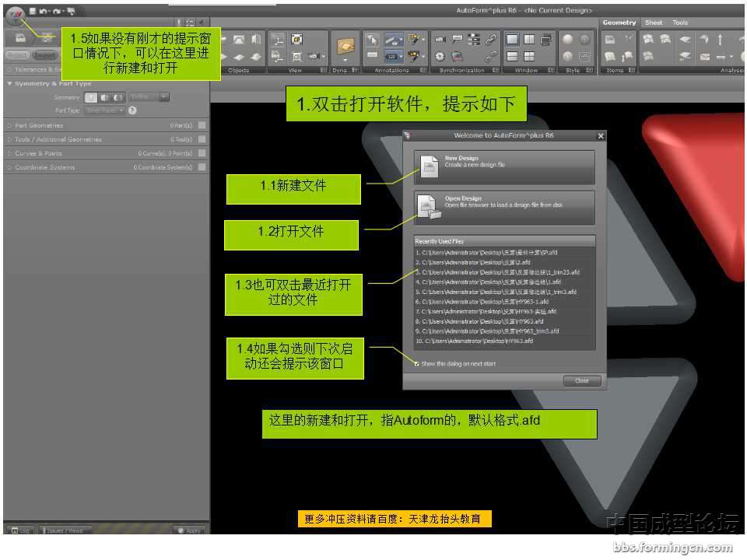Collapse the Symmetry & Part Type section

coord(9,83)
